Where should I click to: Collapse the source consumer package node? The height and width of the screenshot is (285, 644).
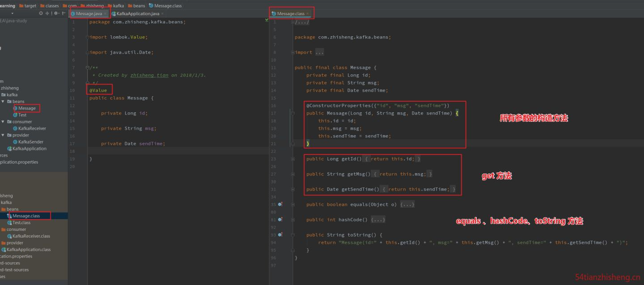pos(3,122)
